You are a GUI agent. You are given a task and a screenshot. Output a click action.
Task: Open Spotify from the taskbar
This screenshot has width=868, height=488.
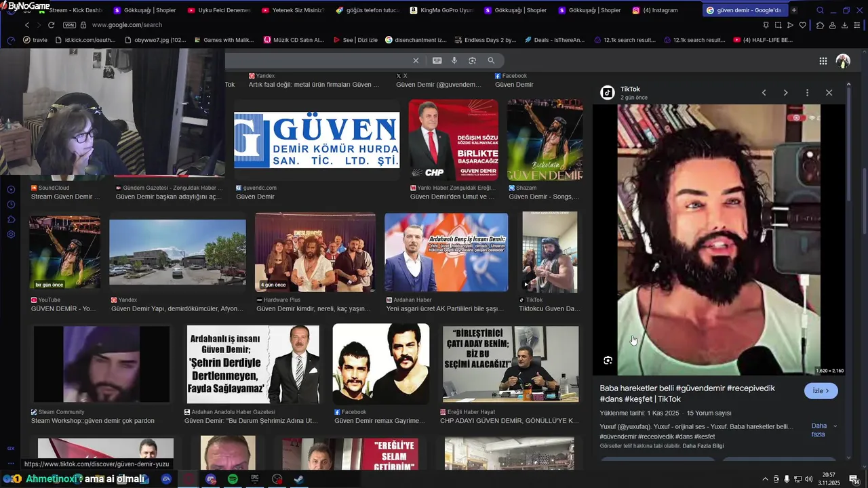233,479
